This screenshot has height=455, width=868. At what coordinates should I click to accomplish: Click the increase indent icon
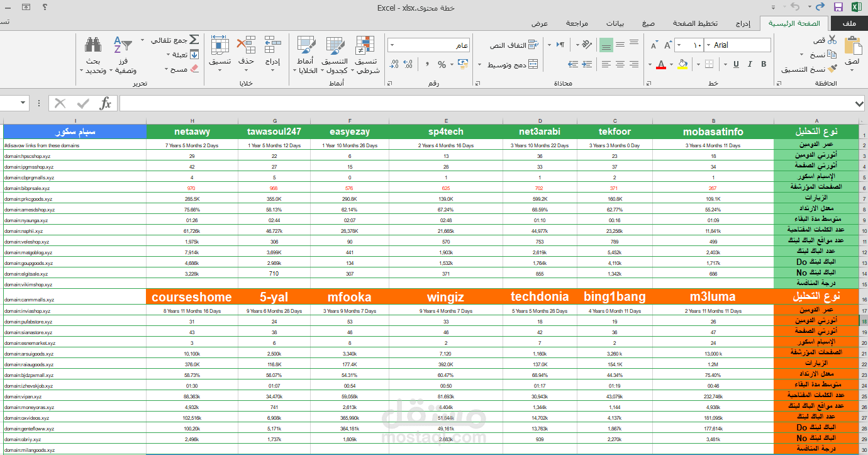click(572, 64)
